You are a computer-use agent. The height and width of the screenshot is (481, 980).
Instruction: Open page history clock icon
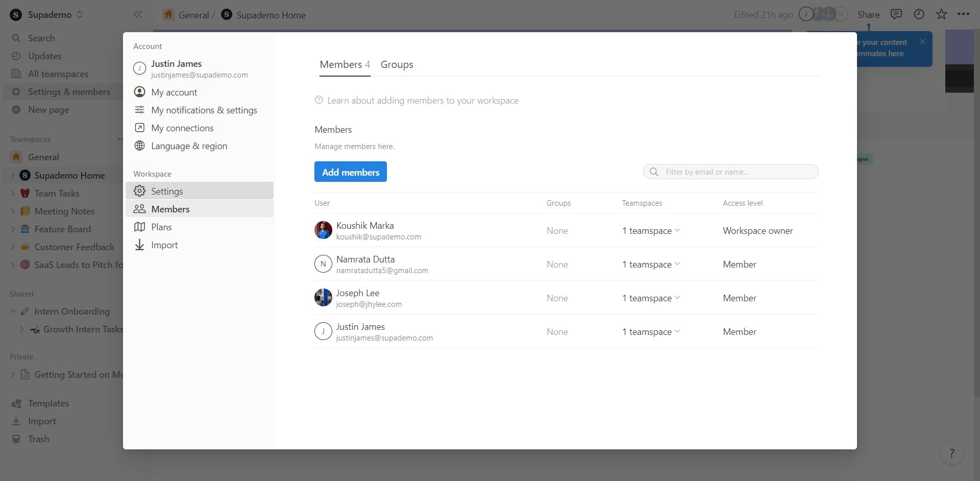click(x=919, y=14)
